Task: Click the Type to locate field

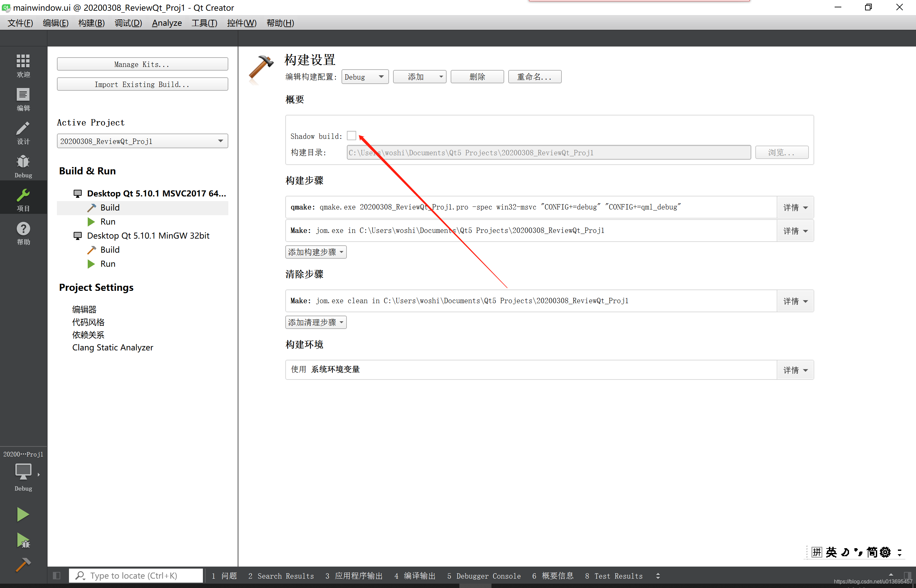Action: 138,575
